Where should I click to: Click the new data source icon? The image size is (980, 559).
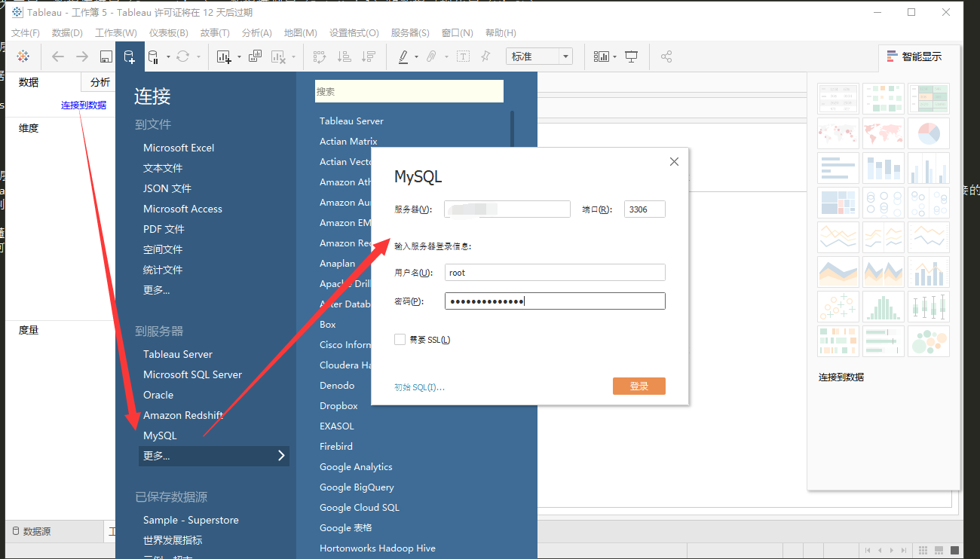point(129,57)
